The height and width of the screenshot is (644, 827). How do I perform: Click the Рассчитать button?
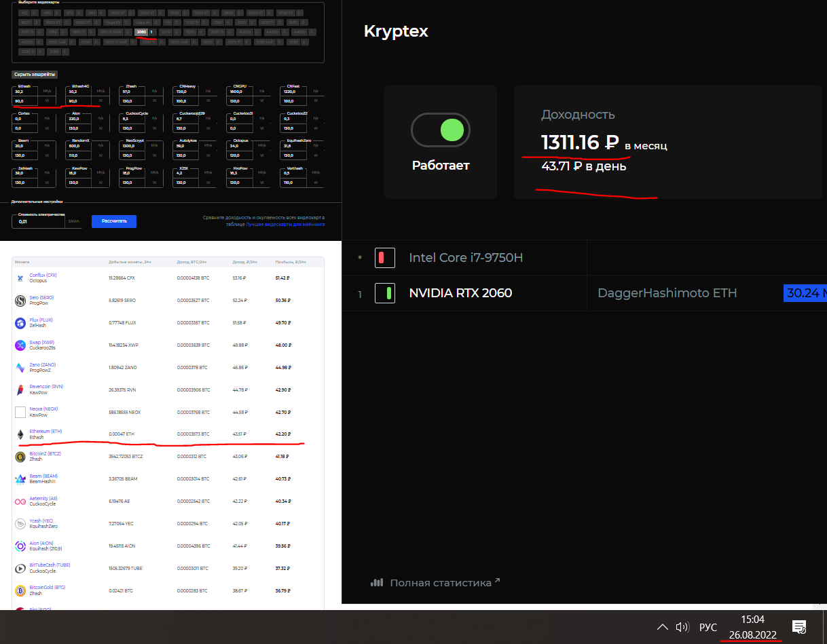point(114,221)
